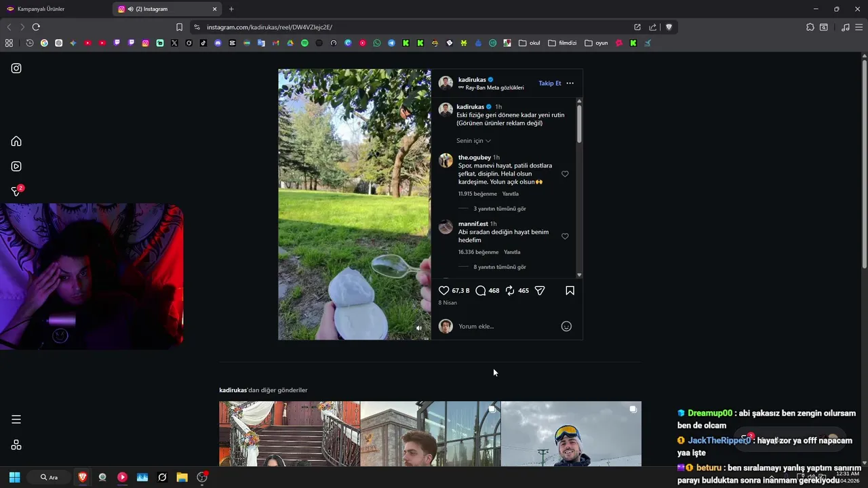Open the Discord bookmark icon

click(218, 43)
